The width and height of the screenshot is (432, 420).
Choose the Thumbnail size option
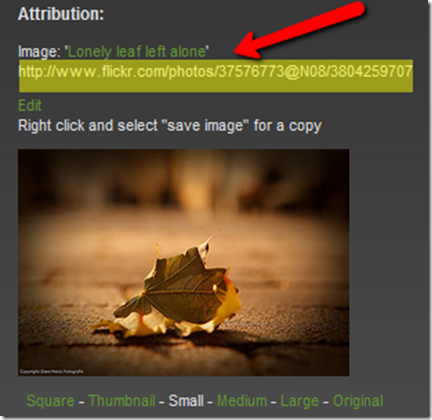122,401
